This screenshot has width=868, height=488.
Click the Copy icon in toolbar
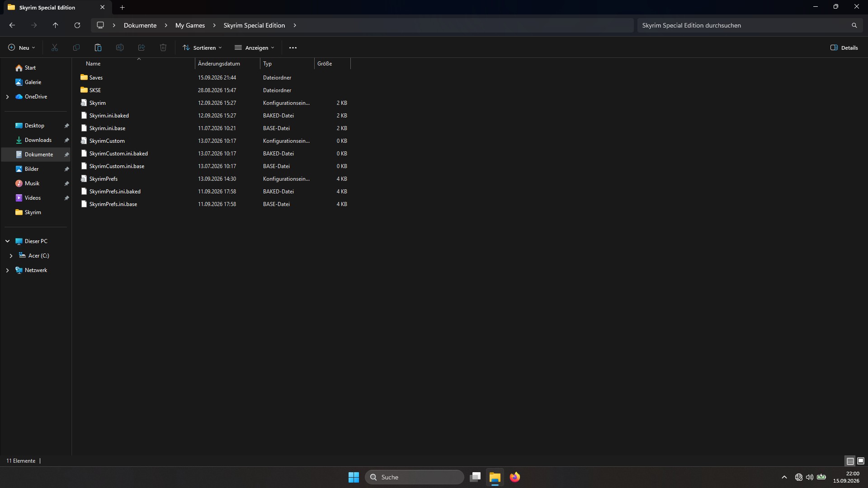pos(76,47)
